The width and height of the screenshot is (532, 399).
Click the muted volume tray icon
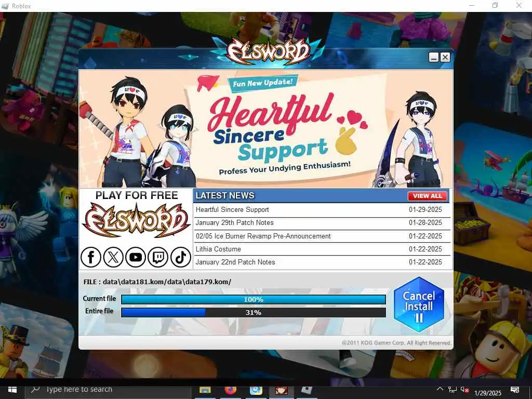tap(465, 390)
